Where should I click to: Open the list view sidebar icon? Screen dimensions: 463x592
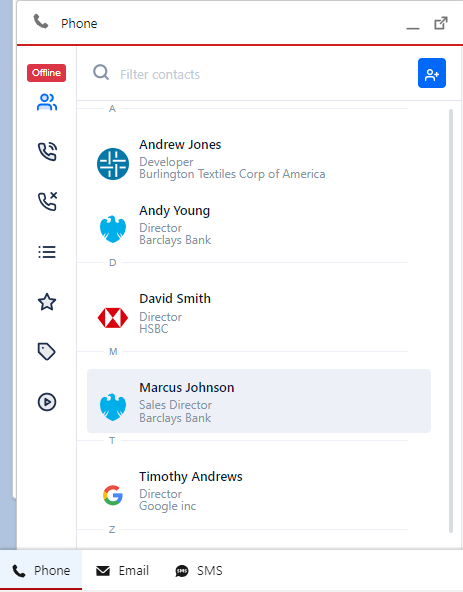(47, 252)
